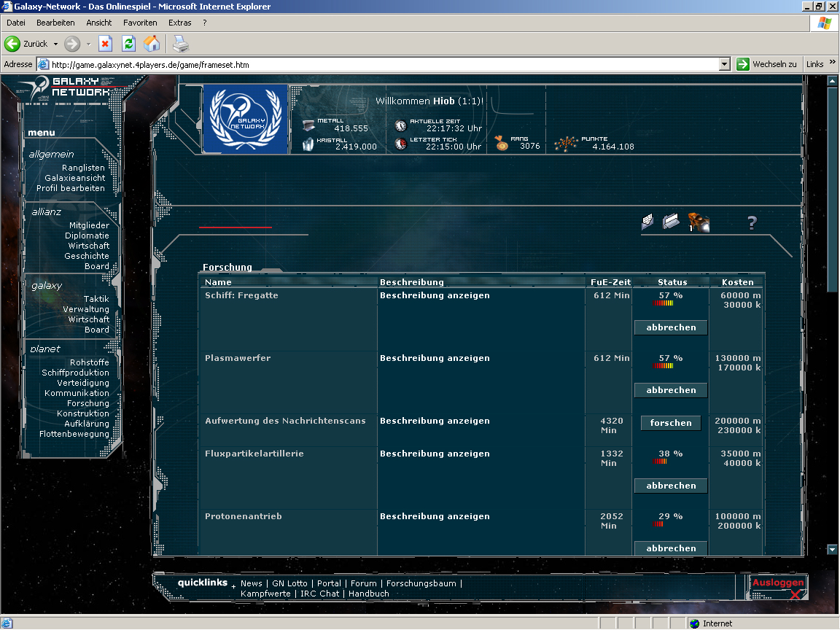Click the Galaxy Network alliance emblem
840x630 pixels.
(245, 120)
